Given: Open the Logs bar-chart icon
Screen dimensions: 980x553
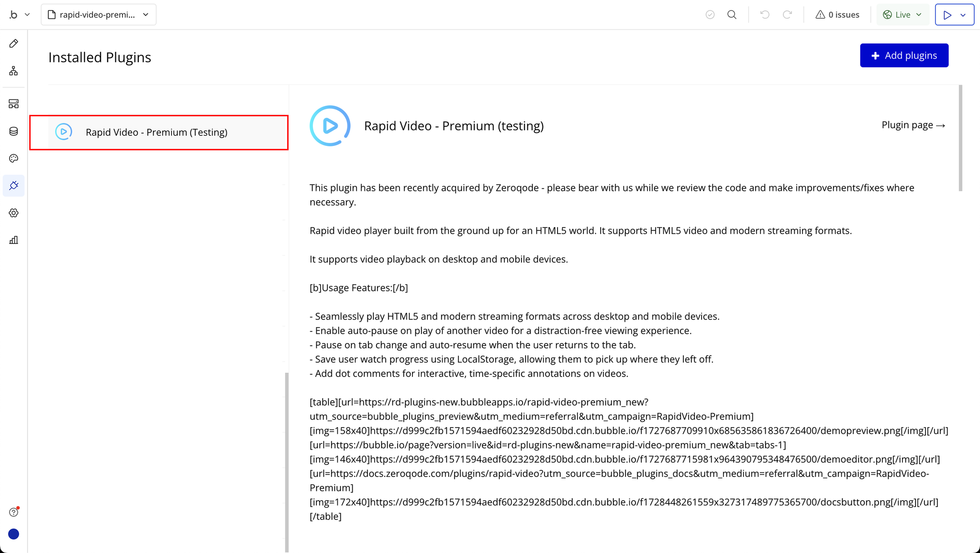Looking at the screenshot, I should (x=14, y=240).
